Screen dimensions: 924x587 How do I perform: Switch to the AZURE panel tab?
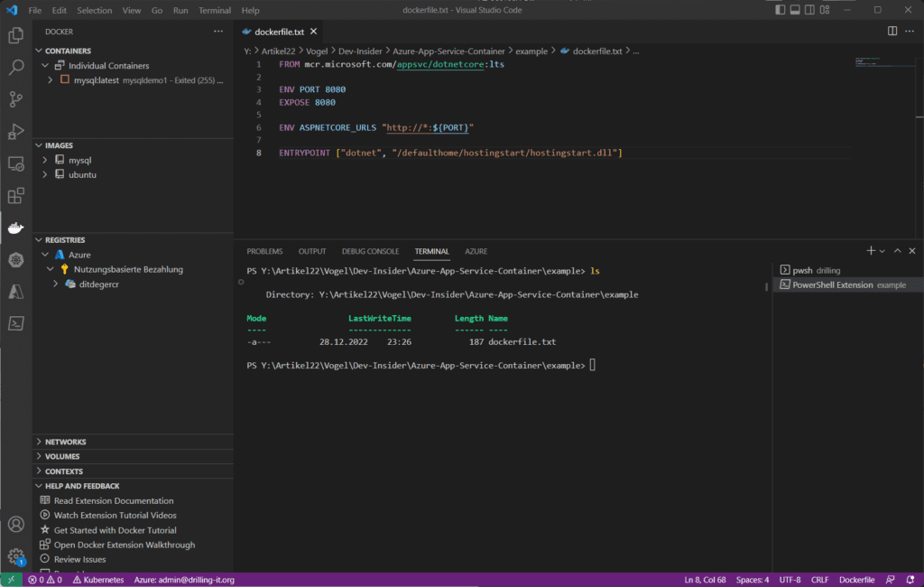pos(476,251)
